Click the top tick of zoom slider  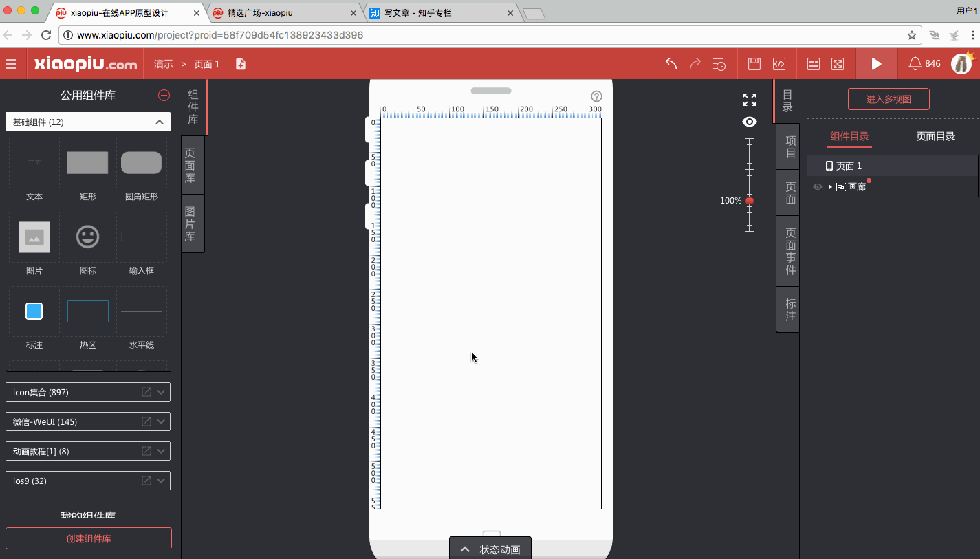click(x=750, y=138)
